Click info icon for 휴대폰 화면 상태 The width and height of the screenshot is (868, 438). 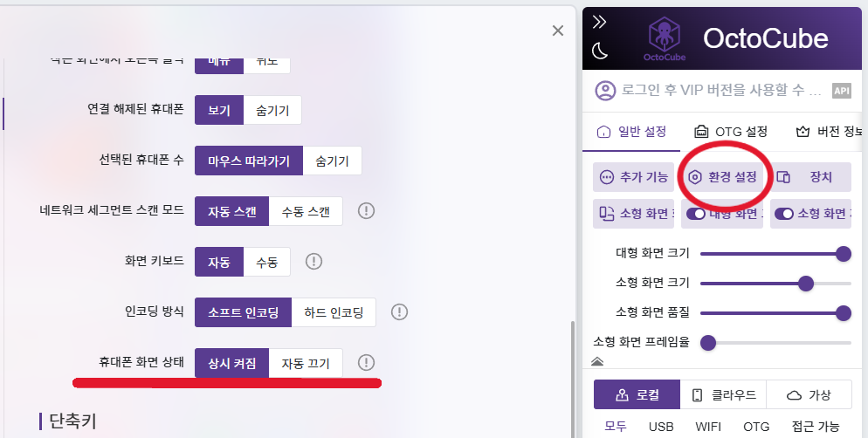tap(366, 362)
